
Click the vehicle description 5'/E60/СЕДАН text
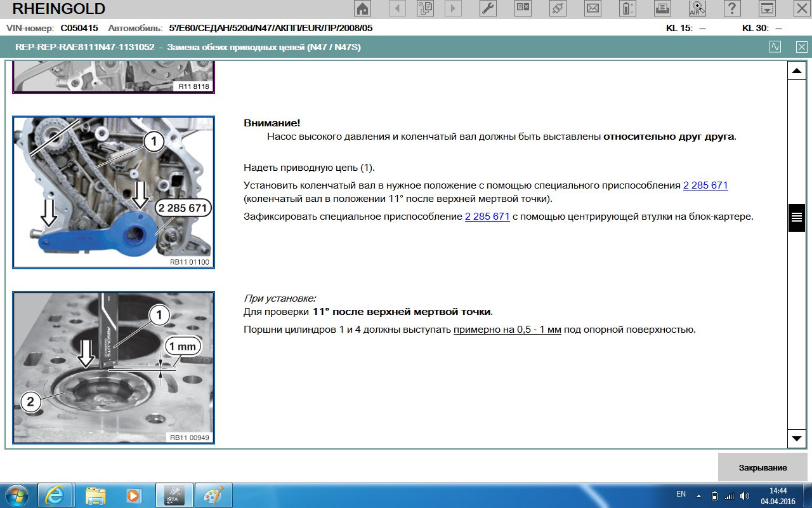(271, 28)
